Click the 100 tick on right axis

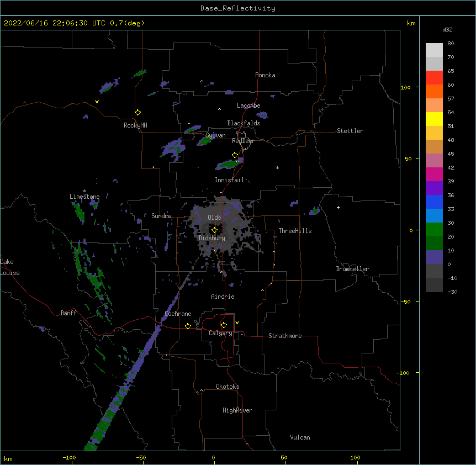click(x=405, y=87)
